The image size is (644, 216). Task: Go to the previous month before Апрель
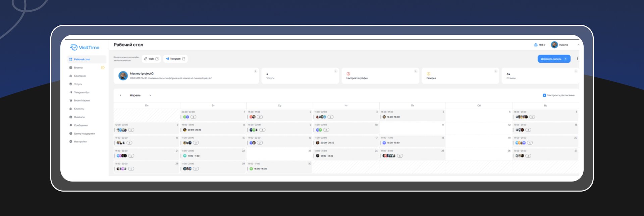click(120, 95)
